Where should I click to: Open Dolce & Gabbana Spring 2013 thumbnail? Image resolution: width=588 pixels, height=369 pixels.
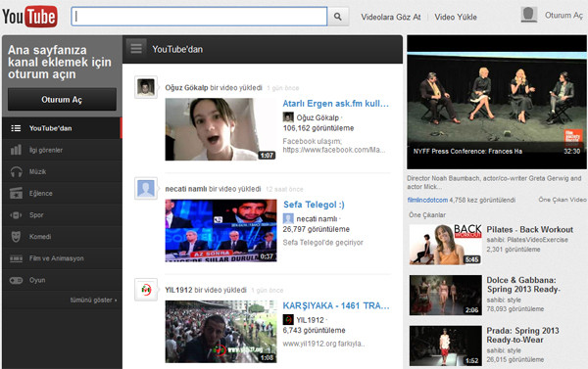coord(446,295)
